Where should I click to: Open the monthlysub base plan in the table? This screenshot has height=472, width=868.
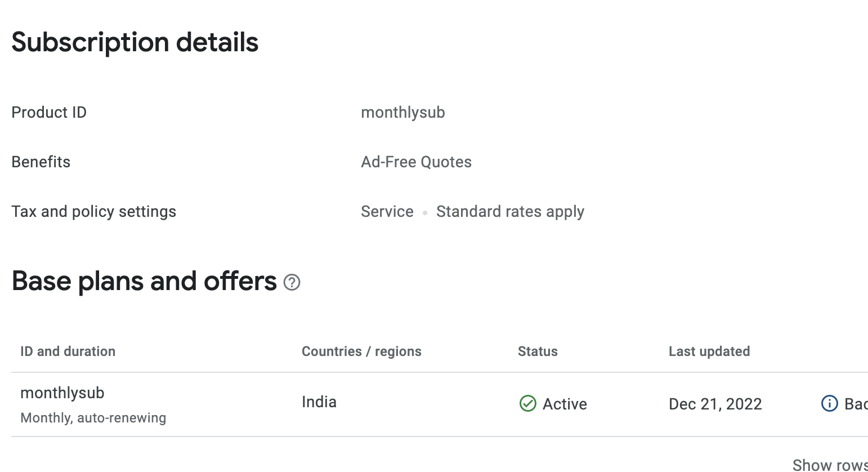(62, 393)
